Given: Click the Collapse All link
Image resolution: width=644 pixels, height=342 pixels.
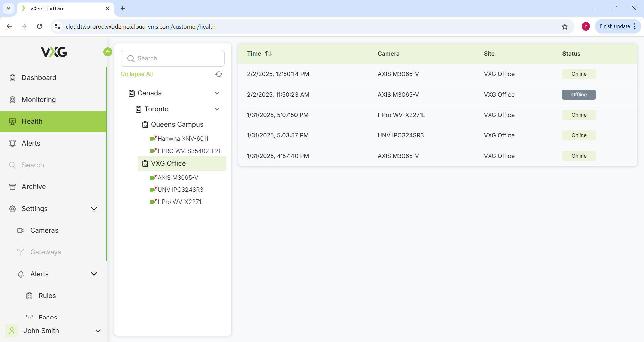Looking at the screenshot, I should click(137, 74).
